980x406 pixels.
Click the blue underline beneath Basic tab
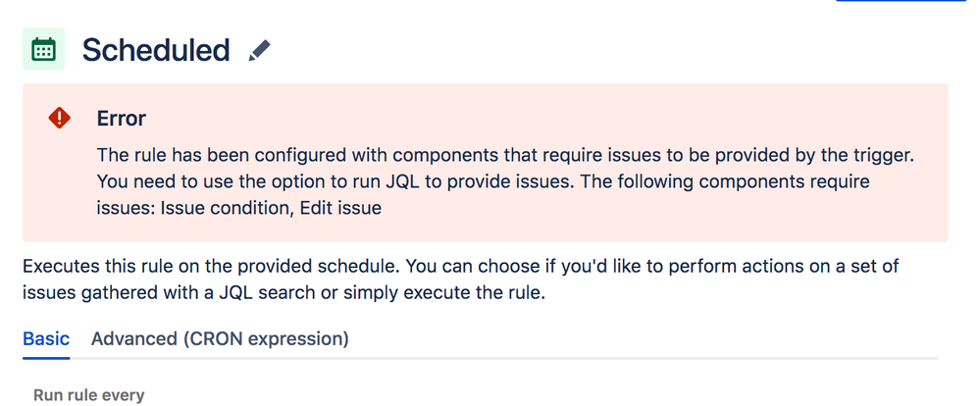pos(46,357)
